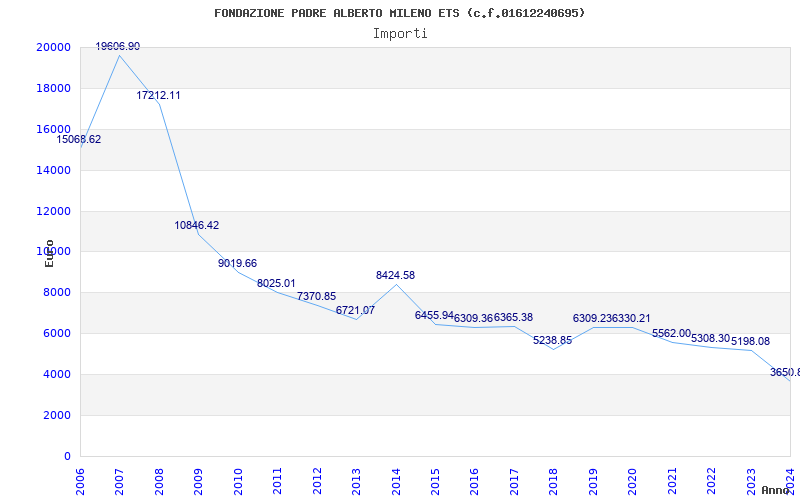Click the 8000 y-axis tick label

(x=56, y=292)
